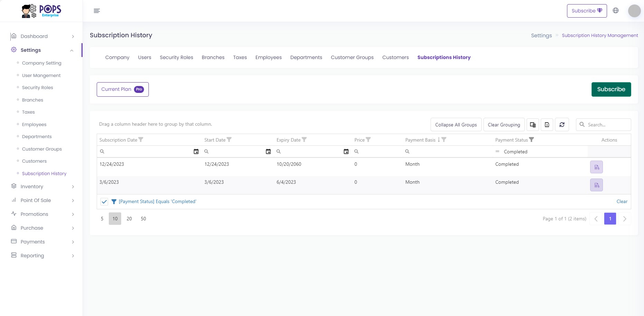Set page size to 50
Screen dimensions: 644x316
pos(143,219)
